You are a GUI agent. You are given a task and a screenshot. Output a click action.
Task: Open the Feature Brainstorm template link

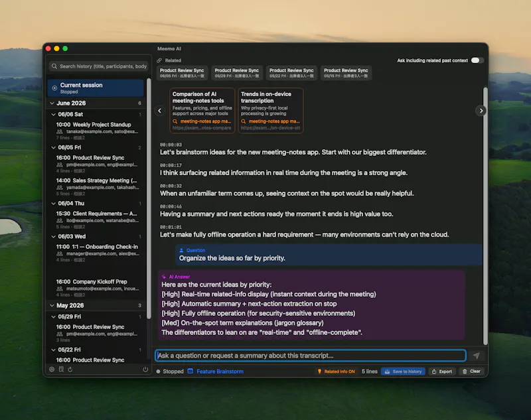[x=220, y=372]
